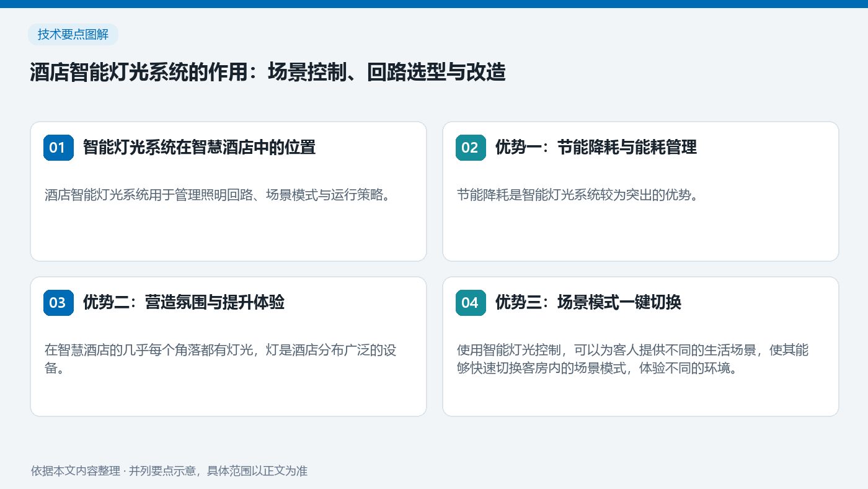Viewport: 868px width, 489px height.
Task: Click the 02 number badge
Action: pyautogui.click(x=471, y=148)
